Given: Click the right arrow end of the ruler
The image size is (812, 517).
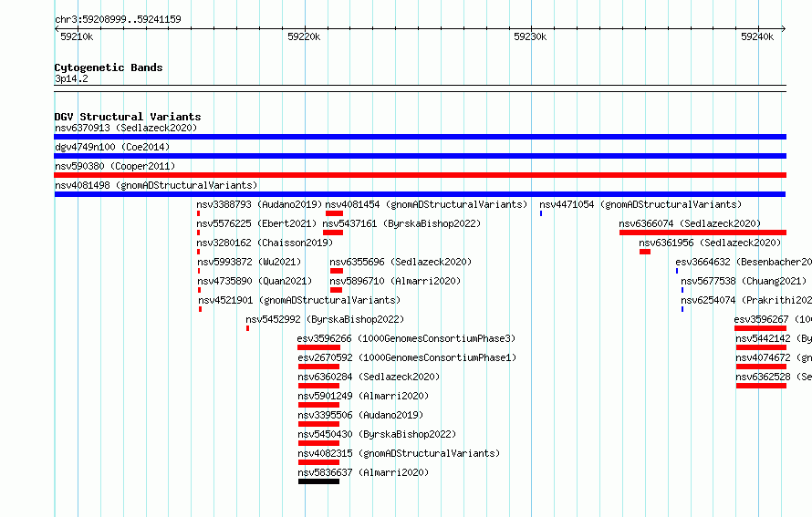Looking at the screenshot, I should point(784,28).
